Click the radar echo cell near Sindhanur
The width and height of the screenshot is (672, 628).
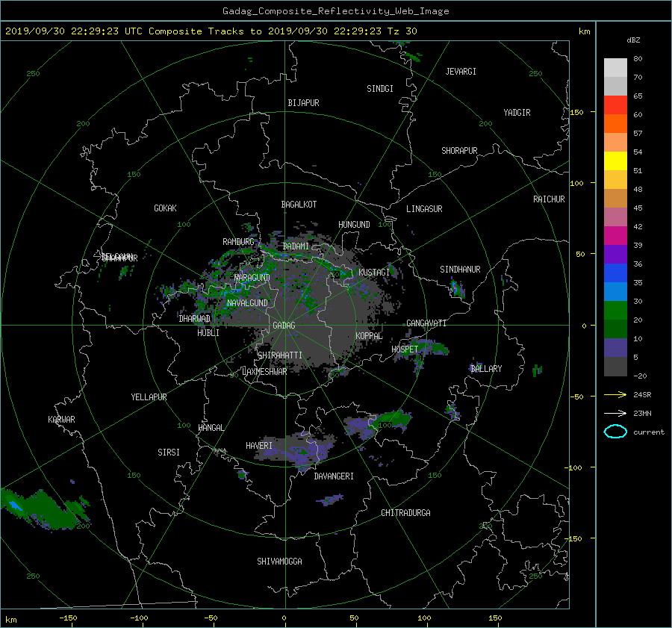point(457,289)
